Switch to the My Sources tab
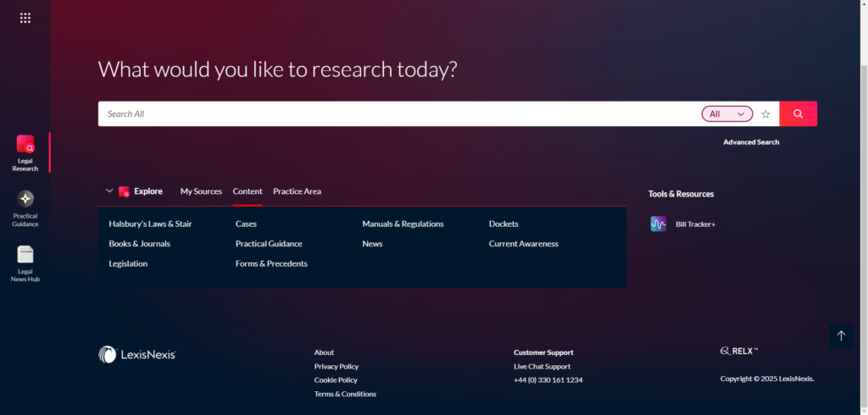Screen dimensions: 868x415 [x=201, y=191]
